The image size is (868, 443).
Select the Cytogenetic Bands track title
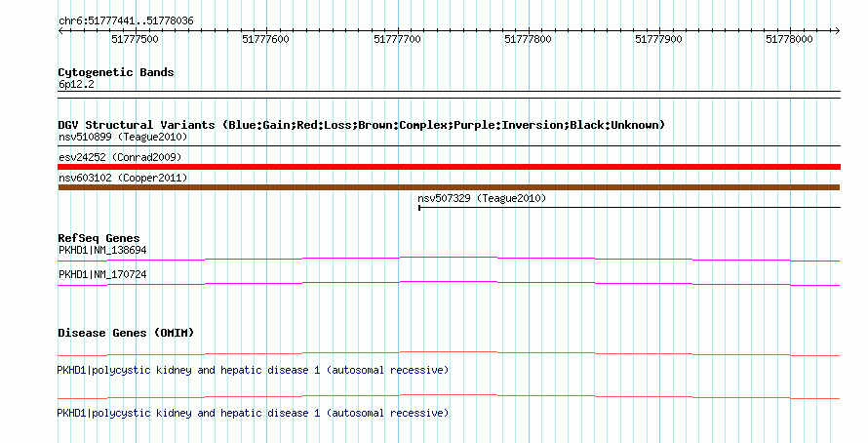point(116,72)
